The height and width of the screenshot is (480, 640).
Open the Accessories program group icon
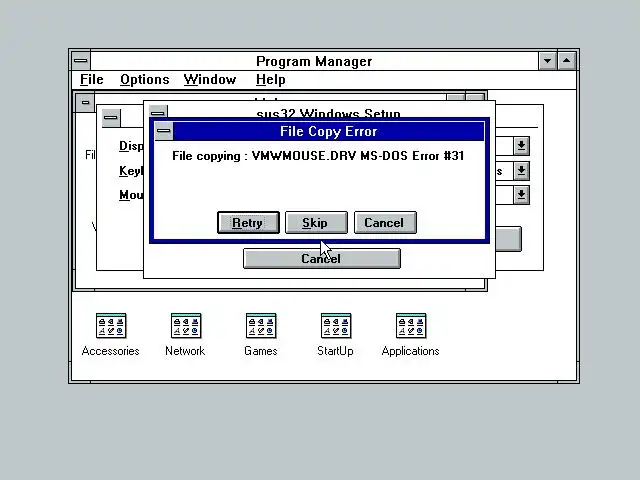[111, 326]
